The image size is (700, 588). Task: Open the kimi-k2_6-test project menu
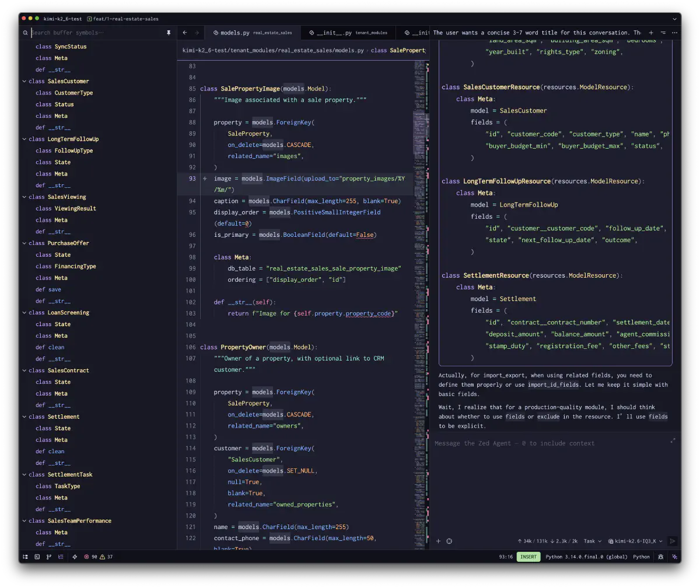point(62,19)
